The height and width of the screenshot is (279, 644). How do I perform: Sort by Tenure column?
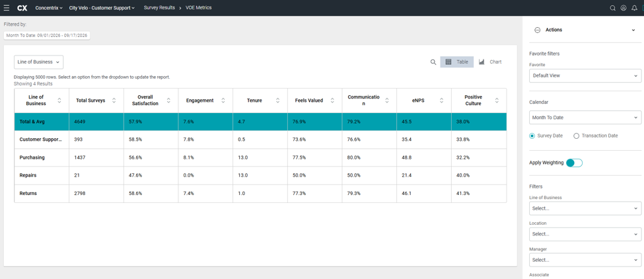[277, 100]
